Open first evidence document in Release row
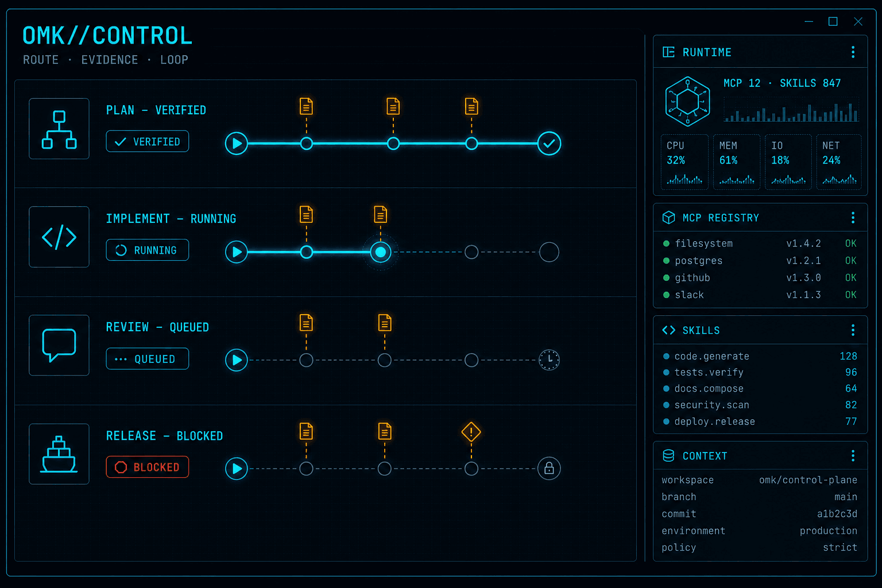882x588 pixels. (x=307, y=431)
